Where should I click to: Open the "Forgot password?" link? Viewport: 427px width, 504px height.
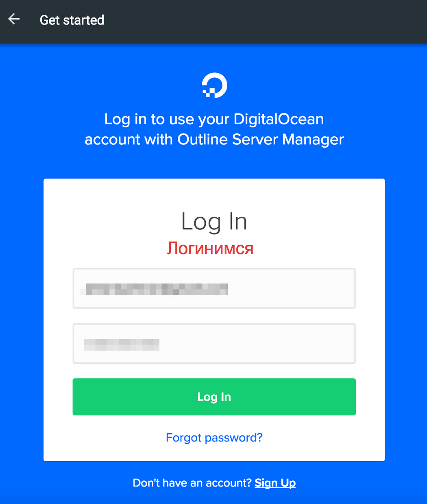(214, 438)
